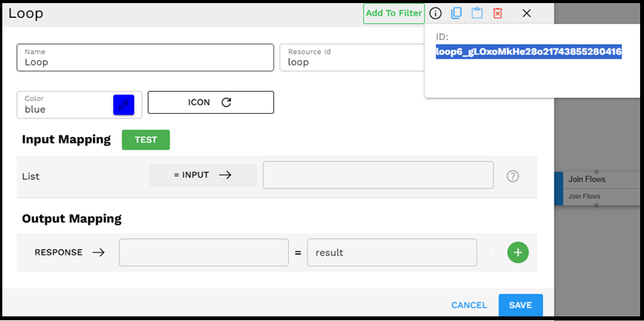Click the Add To Filter button
Image resolution: width=644 pixels, height=321 pixels.
(x=394, y=13)
